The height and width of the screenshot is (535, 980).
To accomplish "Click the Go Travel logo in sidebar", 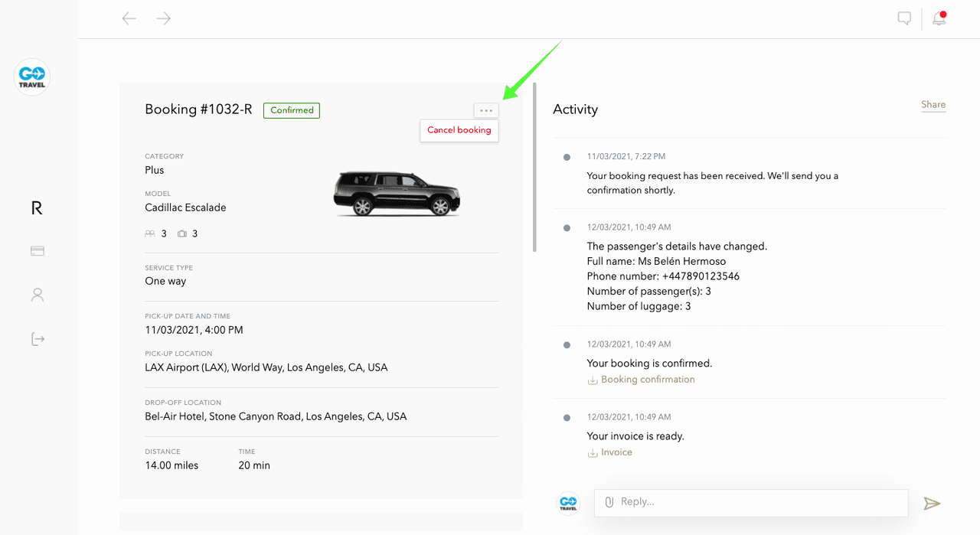I will [x=32, y=77].
